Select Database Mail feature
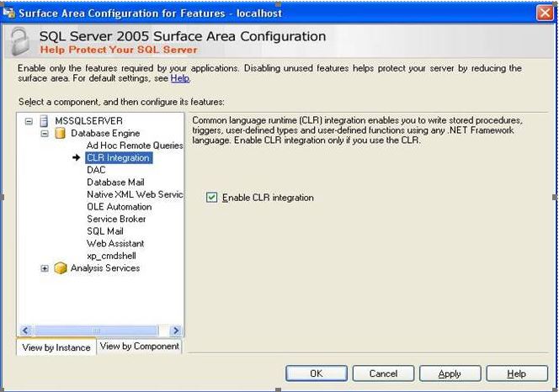This screenshot has width=559, height=392. [115, 182]
